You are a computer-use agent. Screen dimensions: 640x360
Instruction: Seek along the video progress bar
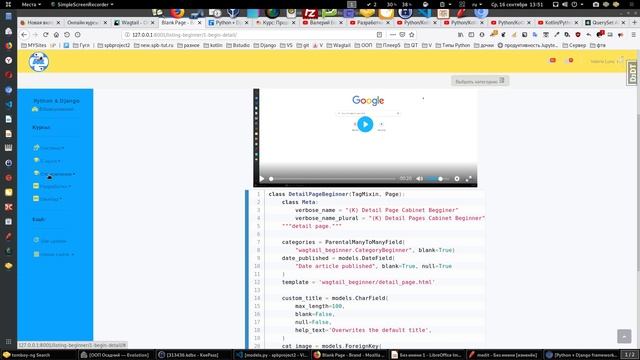pyautogui.click(x=333, y=179)
